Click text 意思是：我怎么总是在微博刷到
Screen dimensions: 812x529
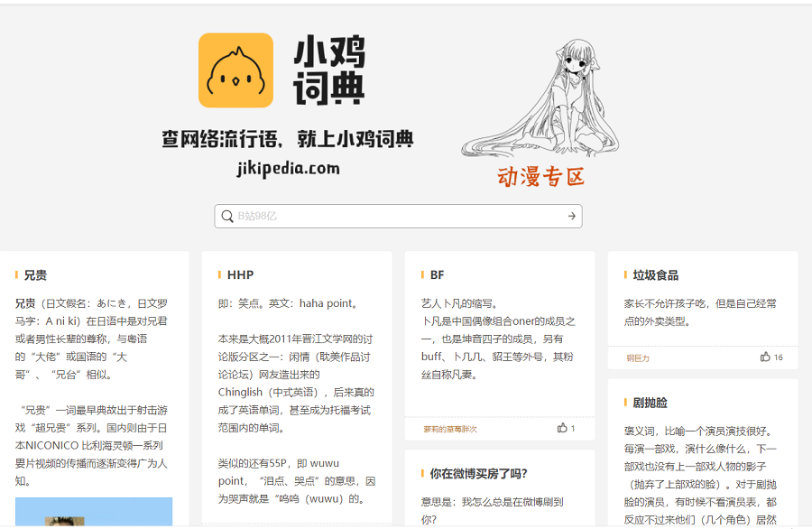[x=492, y=502]
